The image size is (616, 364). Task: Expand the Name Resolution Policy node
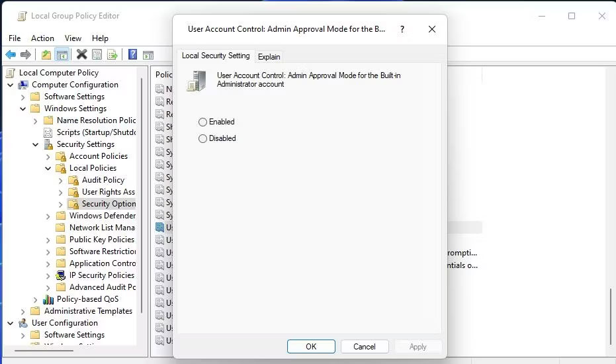(35, 121)
